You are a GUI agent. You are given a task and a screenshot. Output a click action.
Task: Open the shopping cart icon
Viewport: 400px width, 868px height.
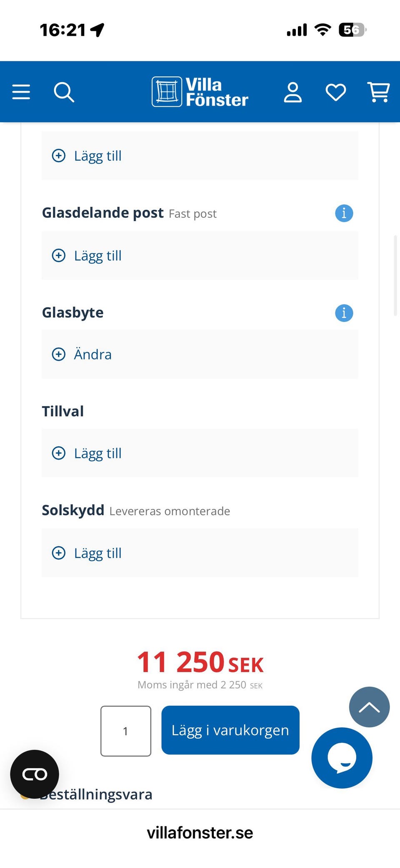378,92
